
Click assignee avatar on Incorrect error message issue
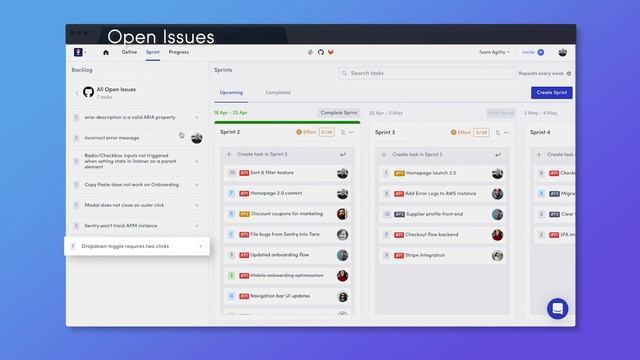click(x=197, y=138)
